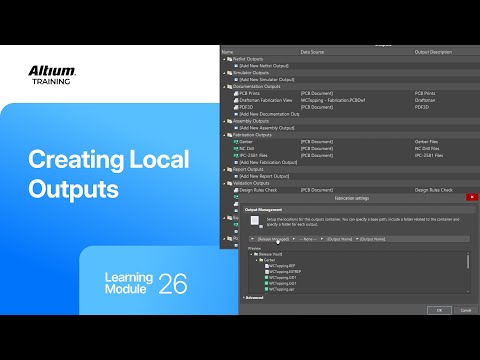Confirm Fabrication settings with OK
The height and width of the screenshot is (360, 480).
[439, 310]
